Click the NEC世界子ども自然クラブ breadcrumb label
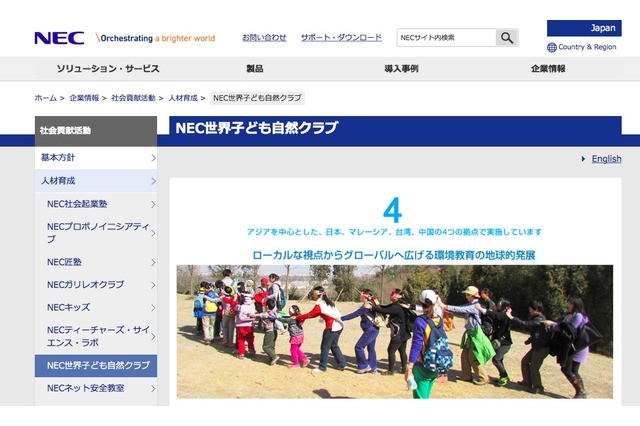 point(257,98)
